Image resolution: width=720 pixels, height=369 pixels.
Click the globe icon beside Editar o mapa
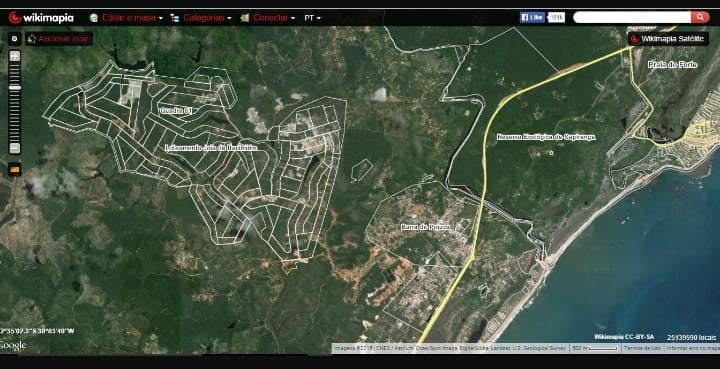coord(94,18)
